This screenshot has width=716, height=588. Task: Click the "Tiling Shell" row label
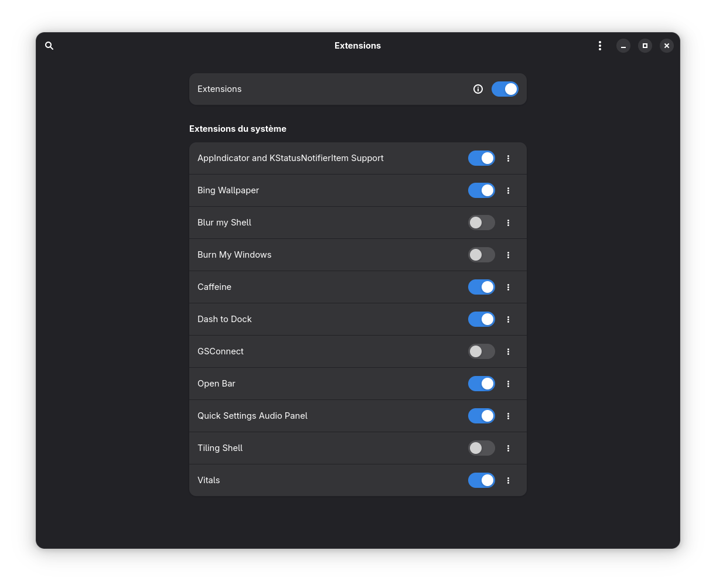220,448
